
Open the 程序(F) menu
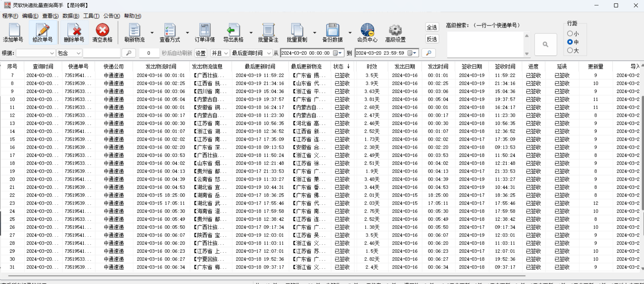tap(10, 16)
